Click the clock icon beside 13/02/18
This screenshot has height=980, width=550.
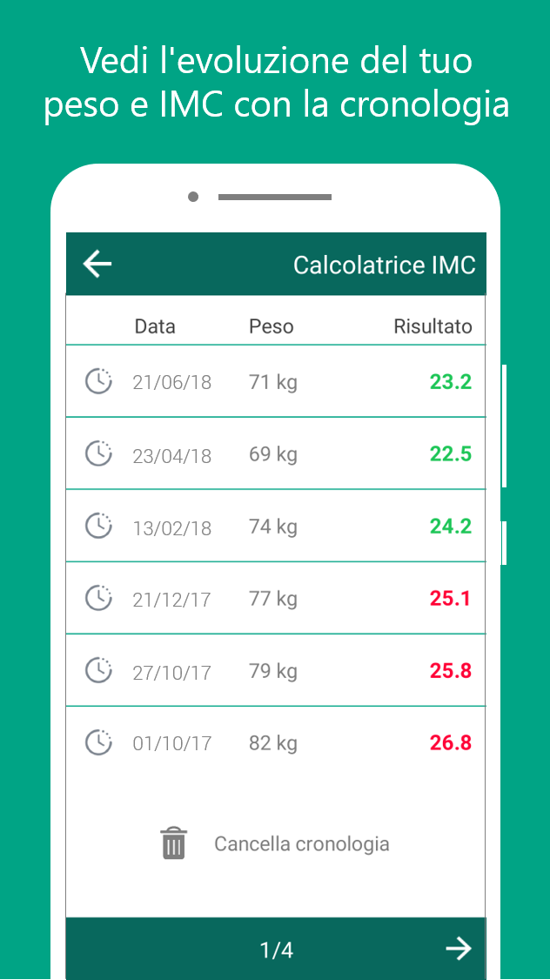pos(98,527)
